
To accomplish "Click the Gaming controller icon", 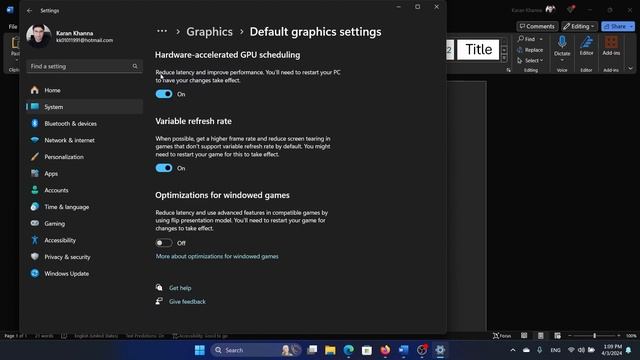I will click(x=35, y=224).
